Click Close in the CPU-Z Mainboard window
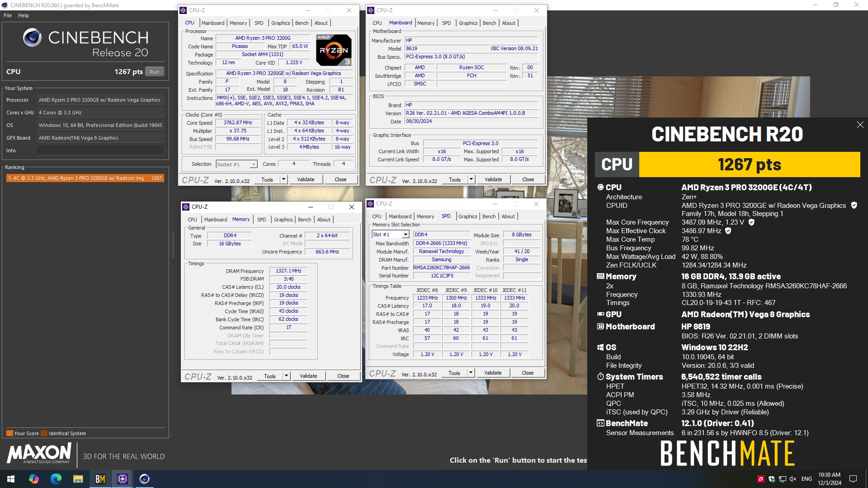The image size is (868, 488). [528, 179]
